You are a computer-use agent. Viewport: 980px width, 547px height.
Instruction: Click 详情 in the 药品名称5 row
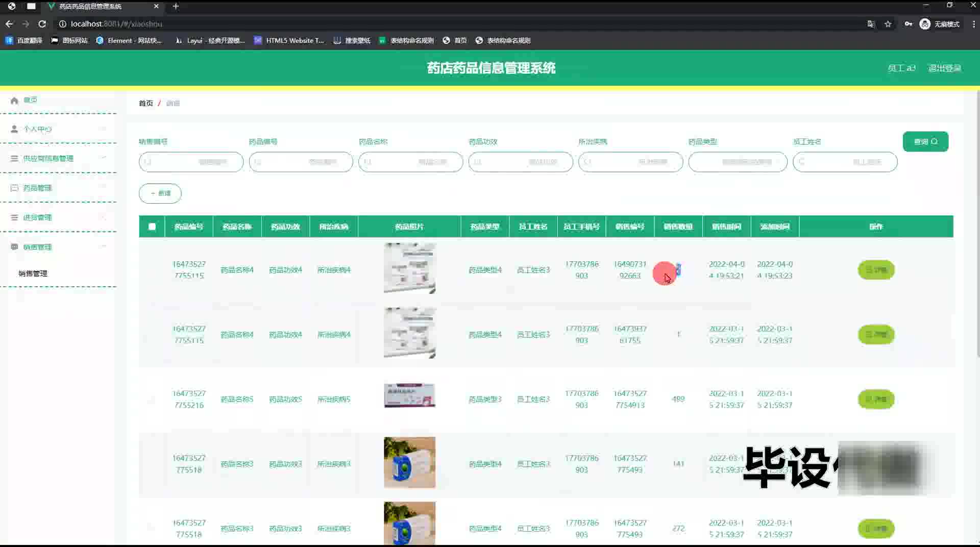(876, 400)
